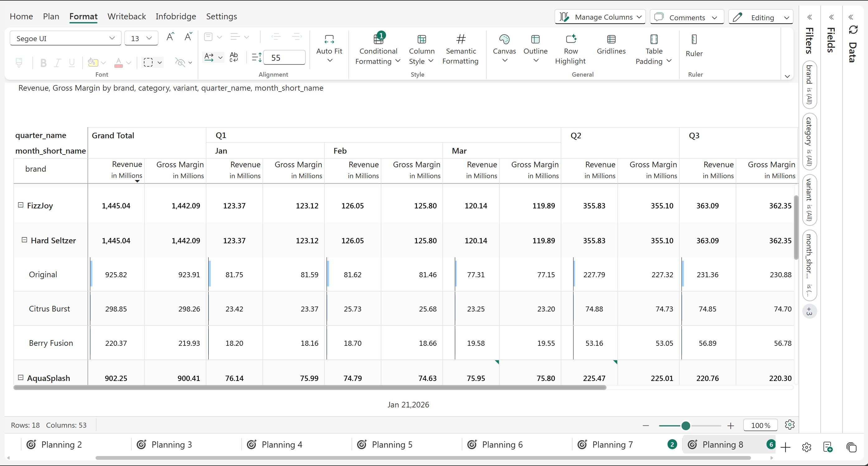Open the Planning 5 sheet tab
Image resolution: width=868 pixels, height=466 pixels.
[392, 445]
